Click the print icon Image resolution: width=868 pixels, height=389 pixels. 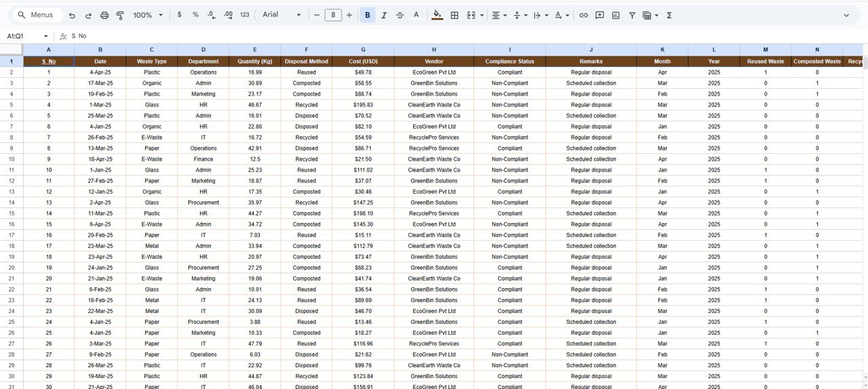pyautogui.click(x=104, y=15)
